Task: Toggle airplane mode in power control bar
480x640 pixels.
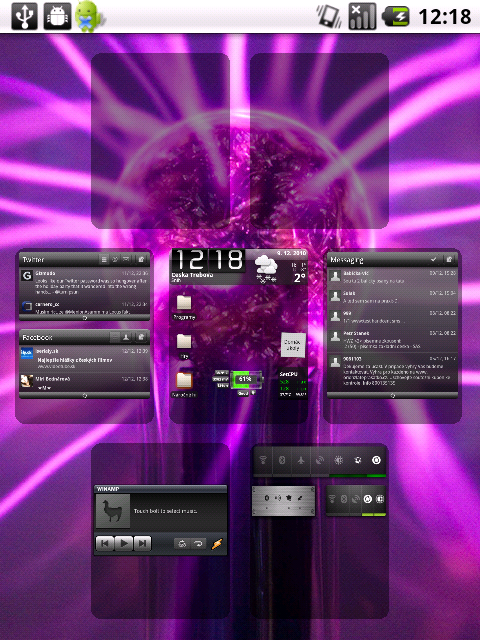Action: coord(301,461)
